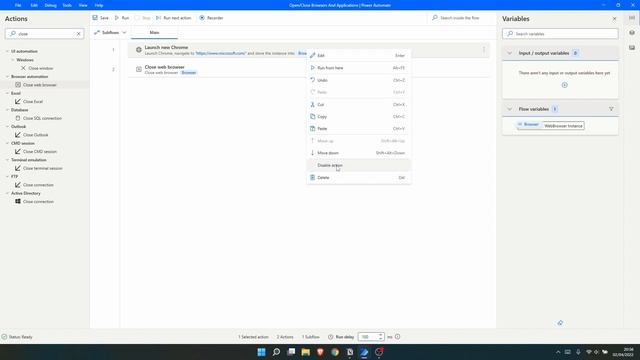The image size is (640, 360).
Task: Collapse the Database group
Action: pos(7,110)
